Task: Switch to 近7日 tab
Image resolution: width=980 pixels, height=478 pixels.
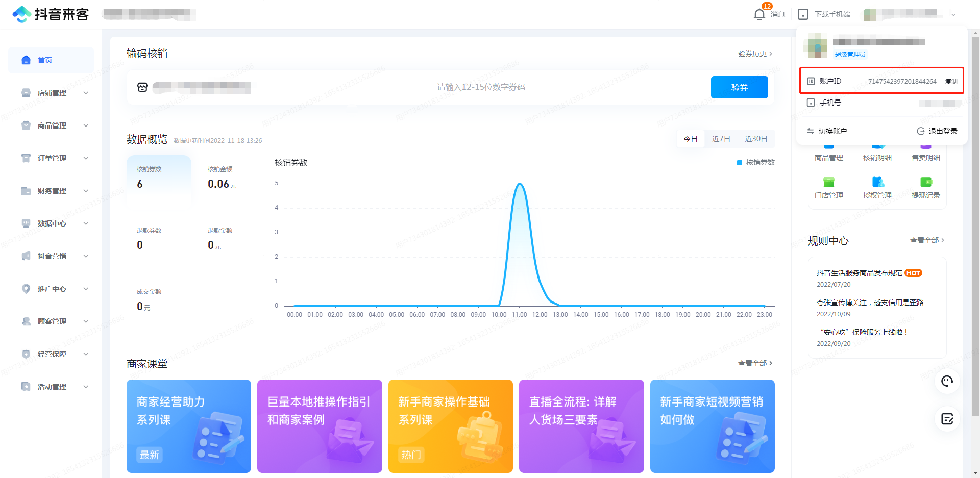Action: (721, 139)
